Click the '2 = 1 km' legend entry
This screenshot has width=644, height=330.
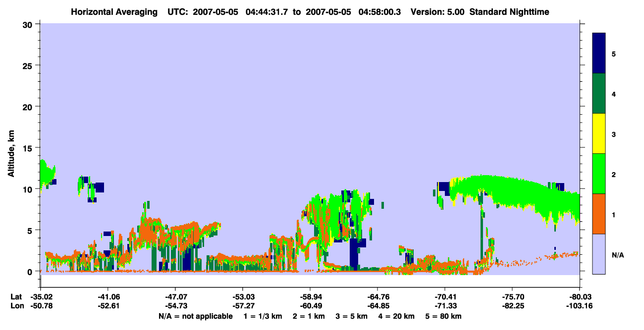point(309,316)
